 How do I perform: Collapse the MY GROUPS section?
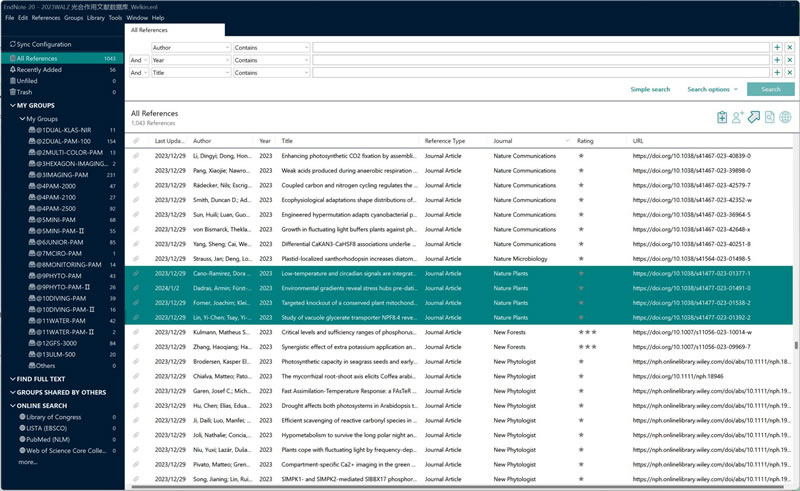pyautogui.click(x=10, y=105)
